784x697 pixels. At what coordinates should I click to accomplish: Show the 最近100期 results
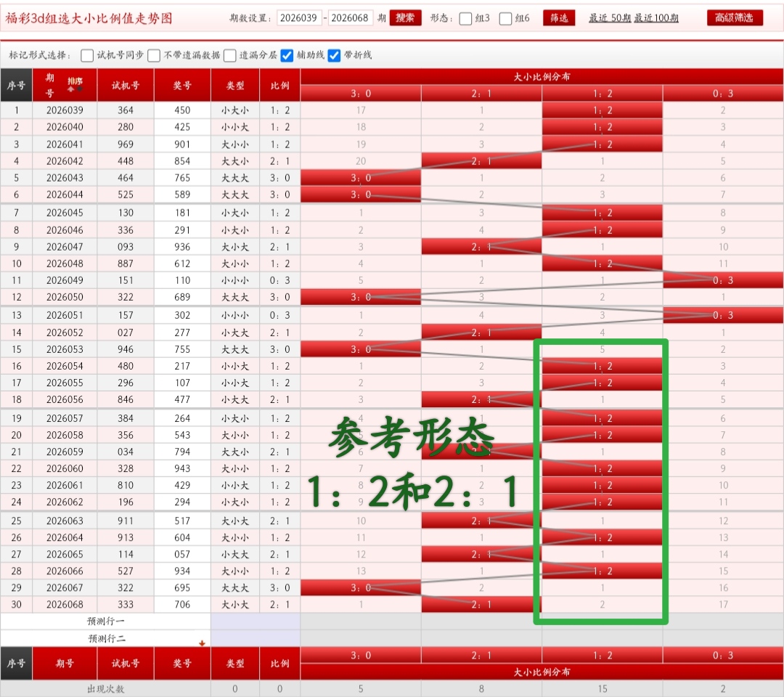pyautogui.click(x=656, y=18)
